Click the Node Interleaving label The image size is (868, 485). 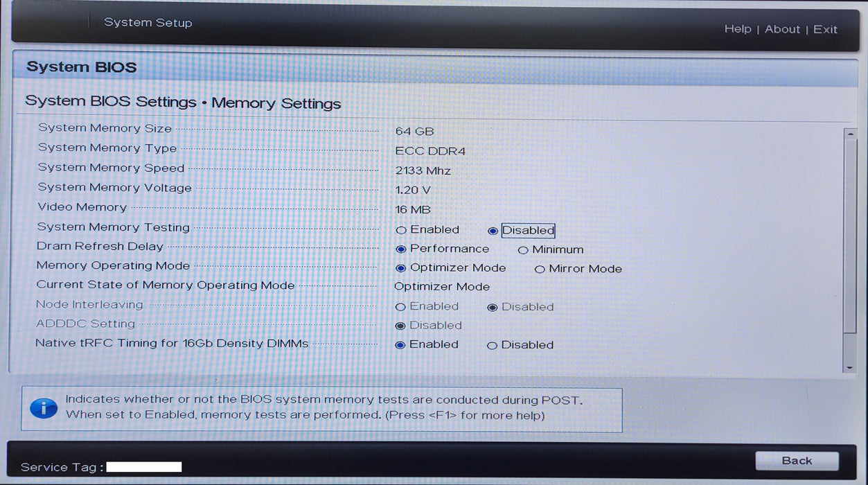(89, 304)
